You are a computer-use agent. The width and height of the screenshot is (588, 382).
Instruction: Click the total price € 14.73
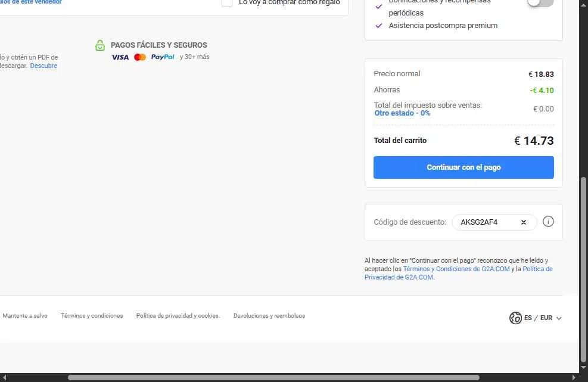[534, 141]
